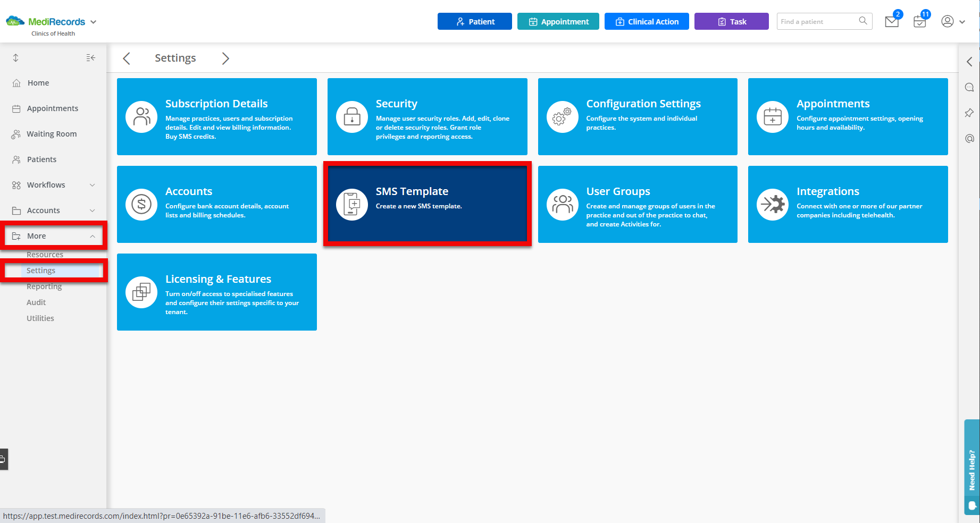Click the mentions @ icon on right rail
Screen dimensions: 980x523
pyautogui.click(x=969, y=138)
